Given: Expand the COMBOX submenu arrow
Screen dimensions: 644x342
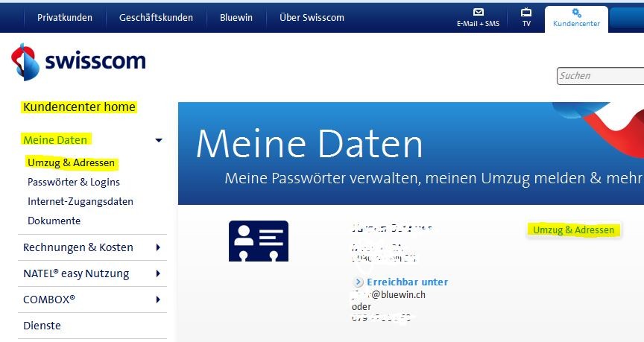Looking at the screenshot, I should pos(158,300).
